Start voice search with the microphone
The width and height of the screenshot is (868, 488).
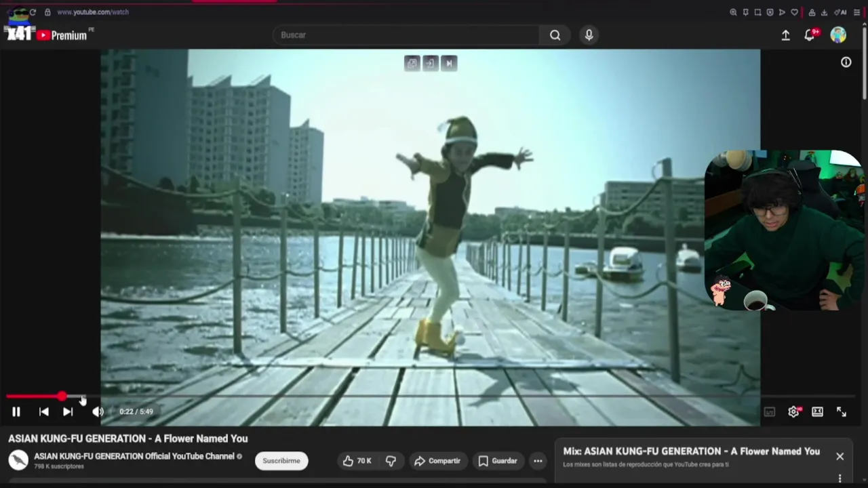[589, 35]
